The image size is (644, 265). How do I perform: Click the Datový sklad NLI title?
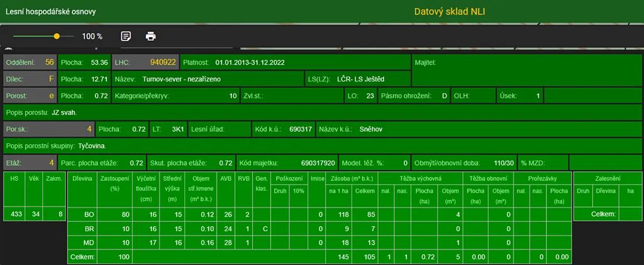pyautogui.click(x=449, y=11)
